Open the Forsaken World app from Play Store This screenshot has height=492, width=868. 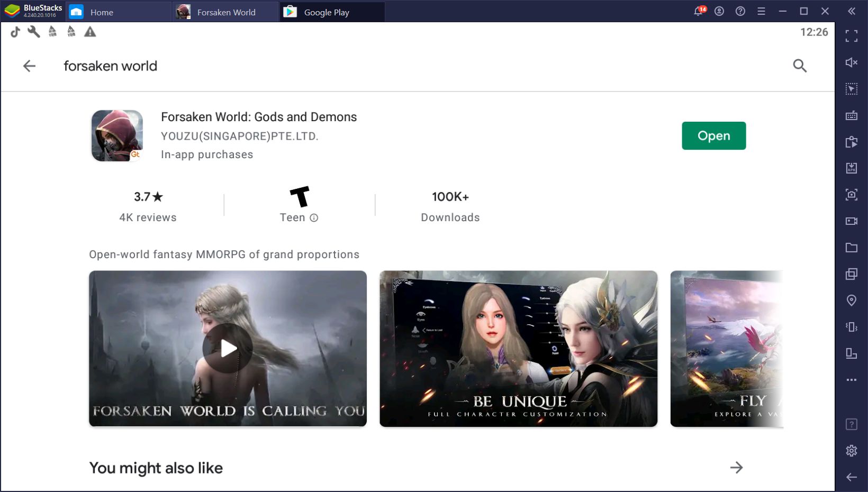click(713, 136)
